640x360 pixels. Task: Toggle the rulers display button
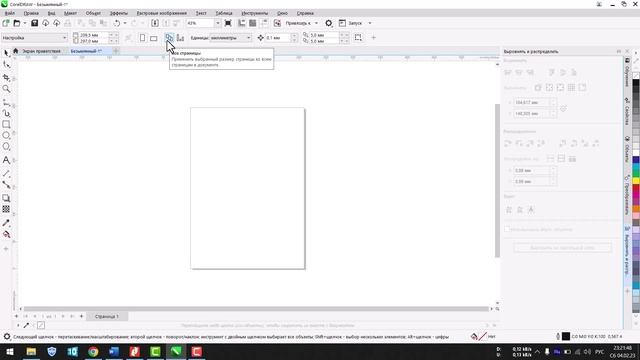tap(242, 23)
